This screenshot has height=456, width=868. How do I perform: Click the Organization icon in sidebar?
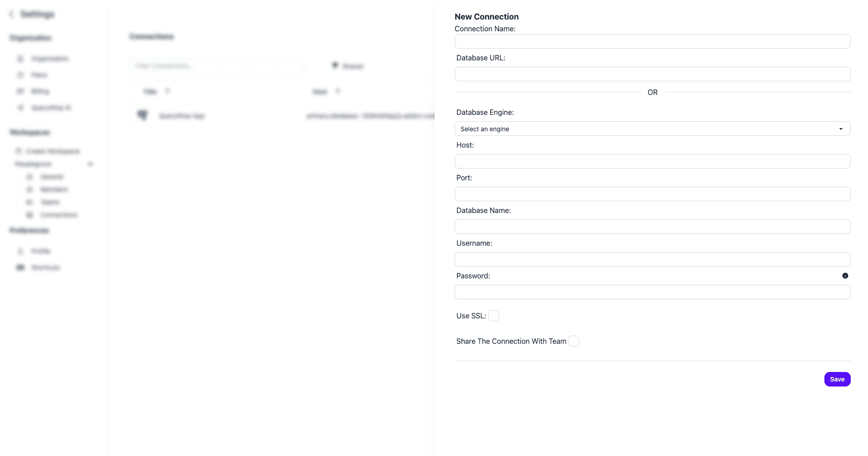point(20,59)
